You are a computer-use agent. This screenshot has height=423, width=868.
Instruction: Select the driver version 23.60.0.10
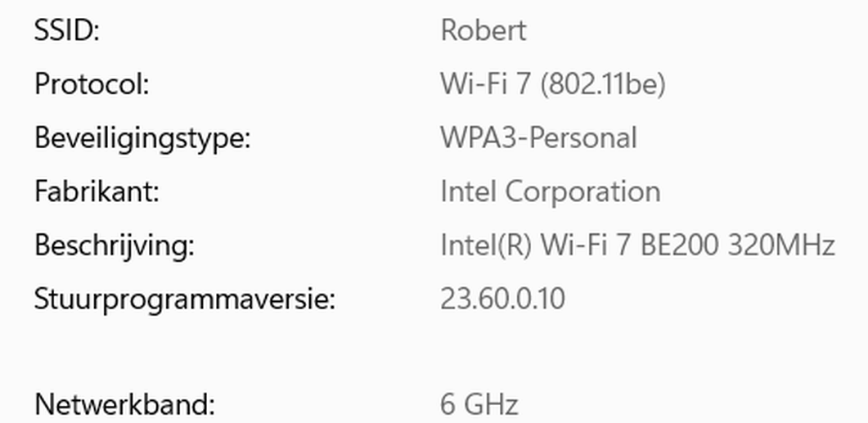[502, 299]
